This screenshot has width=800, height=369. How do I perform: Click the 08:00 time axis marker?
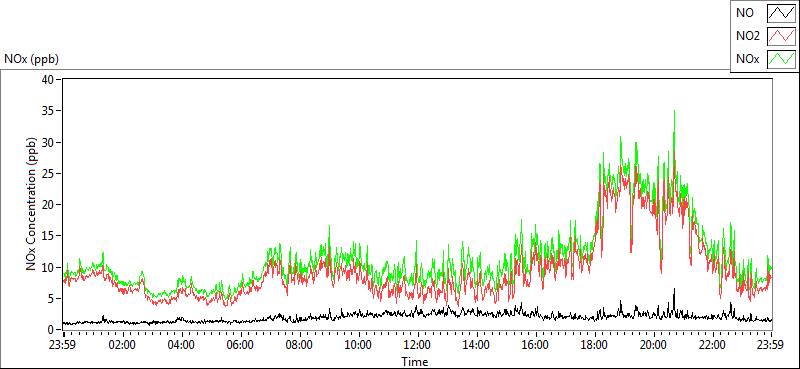click(x=299, y=344)
